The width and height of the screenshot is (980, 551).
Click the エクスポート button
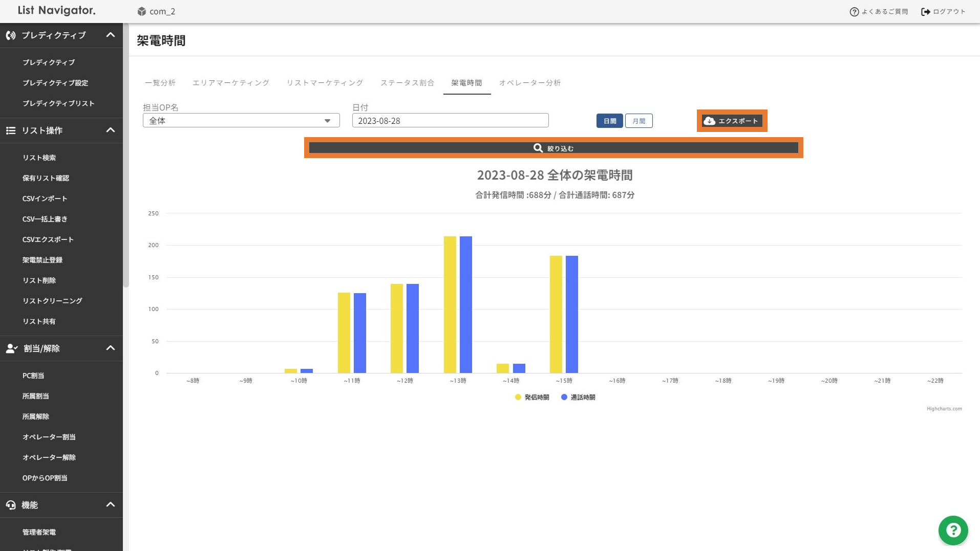pos(732,121)
